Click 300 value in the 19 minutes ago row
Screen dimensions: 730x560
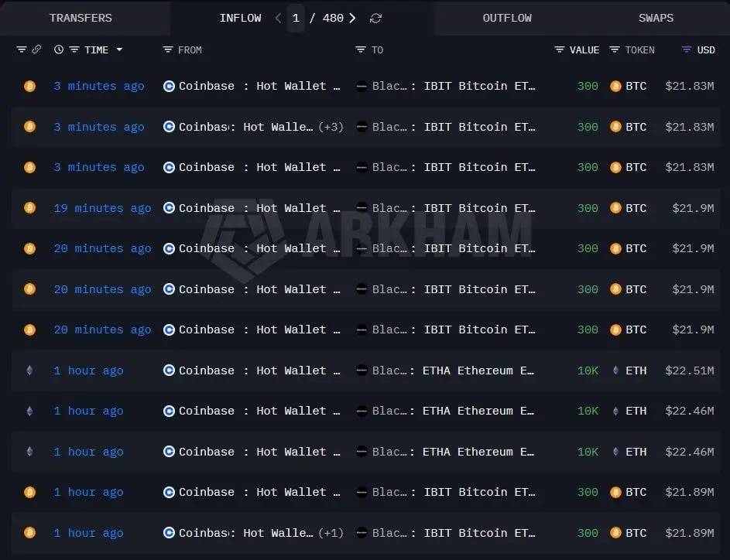(x=588, y=208)
